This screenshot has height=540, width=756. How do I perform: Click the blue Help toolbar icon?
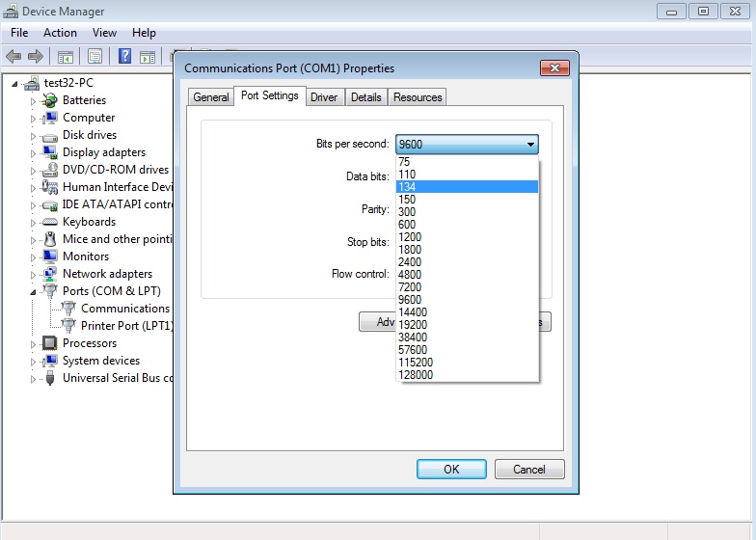[x=124, y=56]
